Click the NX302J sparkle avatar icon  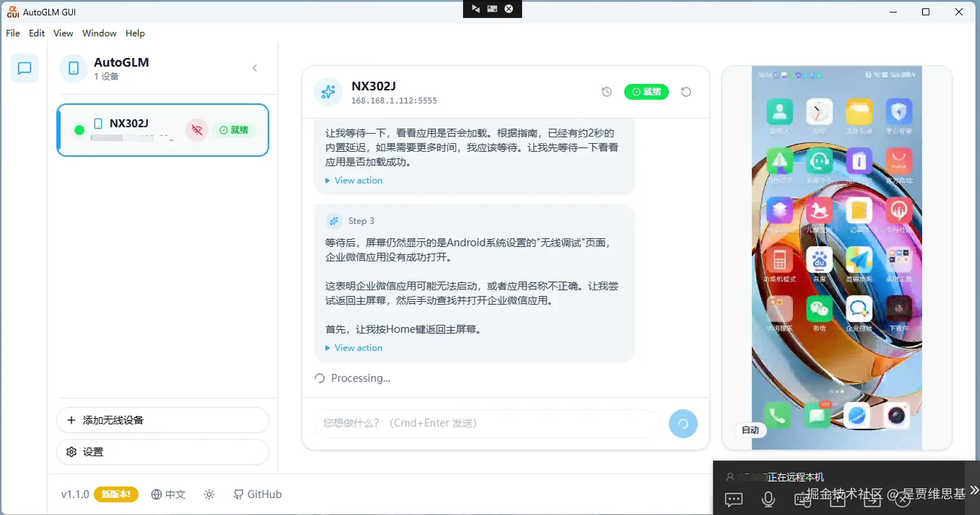[328, 92]
